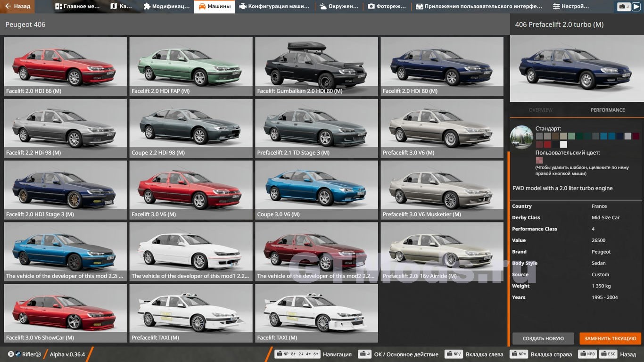Select red Facelift 3.0 V6 (M)
Image resolution: width=644 pixels, height=362 pixels.
[x=191, y=190]
